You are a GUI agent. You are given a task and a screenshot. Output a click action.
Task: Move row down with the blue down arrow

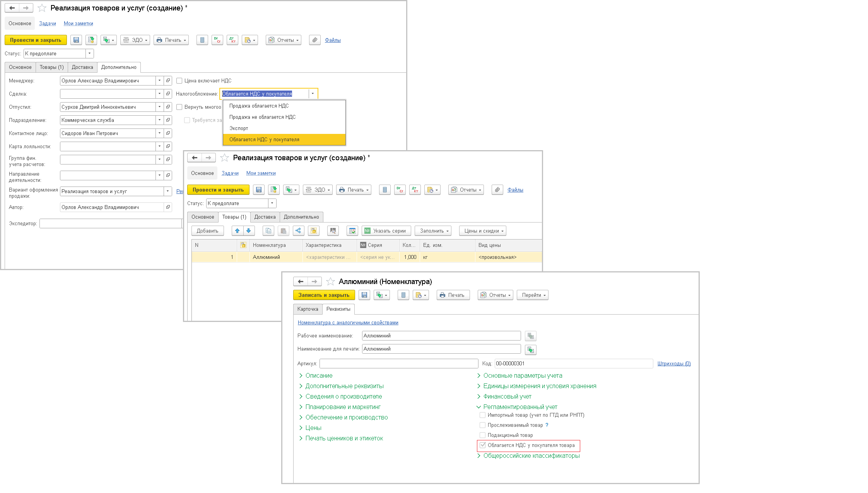pyautogui.click(x=249, y=231)
